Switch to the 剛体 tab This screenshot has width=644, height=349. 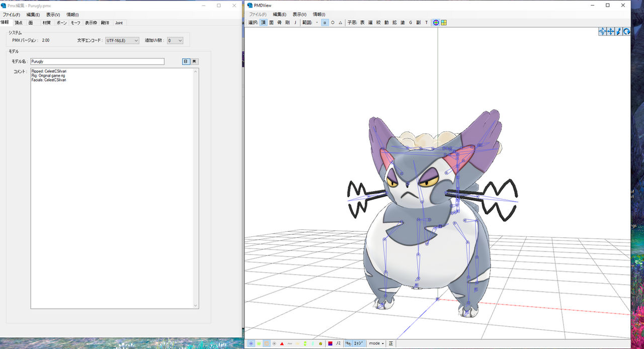(105, 23)
